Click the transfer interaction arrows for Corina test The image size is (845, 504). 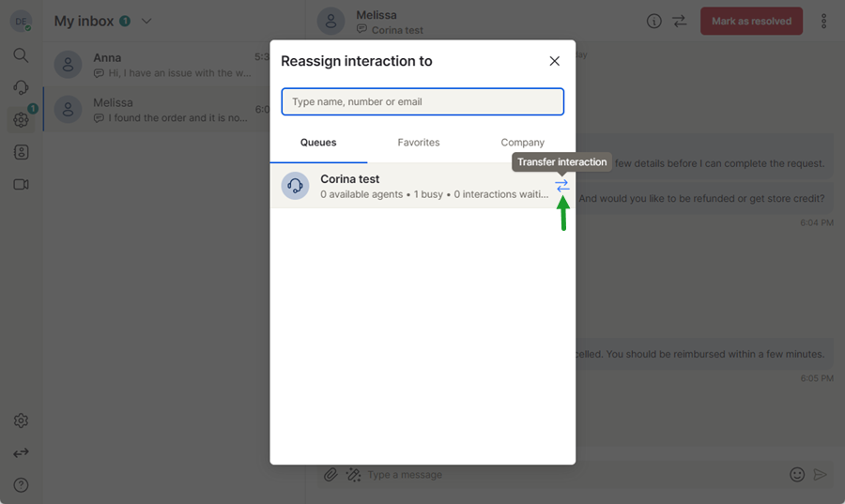click(561, 186)
